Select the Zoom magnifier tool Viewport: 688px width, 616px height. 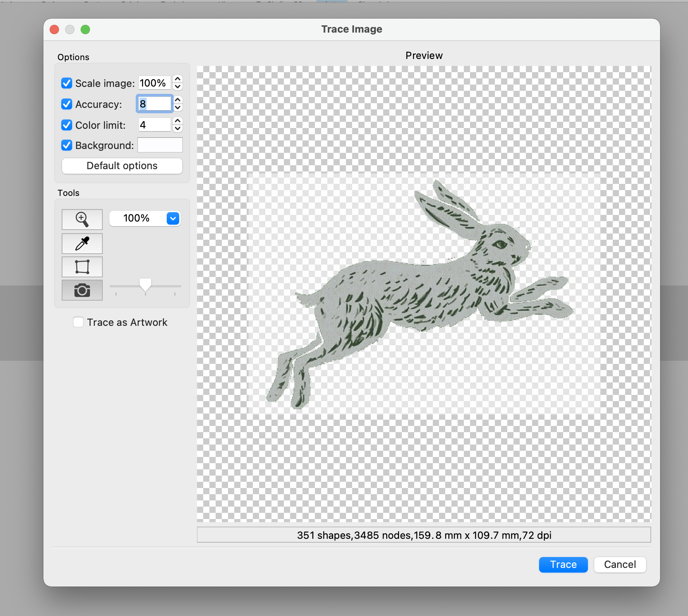click(x=82, y=219)
